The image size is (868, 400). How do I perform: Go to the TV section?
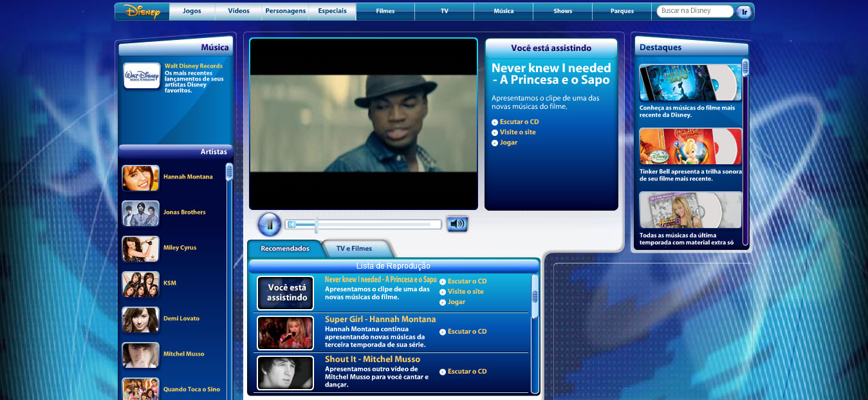pos(445,12)
